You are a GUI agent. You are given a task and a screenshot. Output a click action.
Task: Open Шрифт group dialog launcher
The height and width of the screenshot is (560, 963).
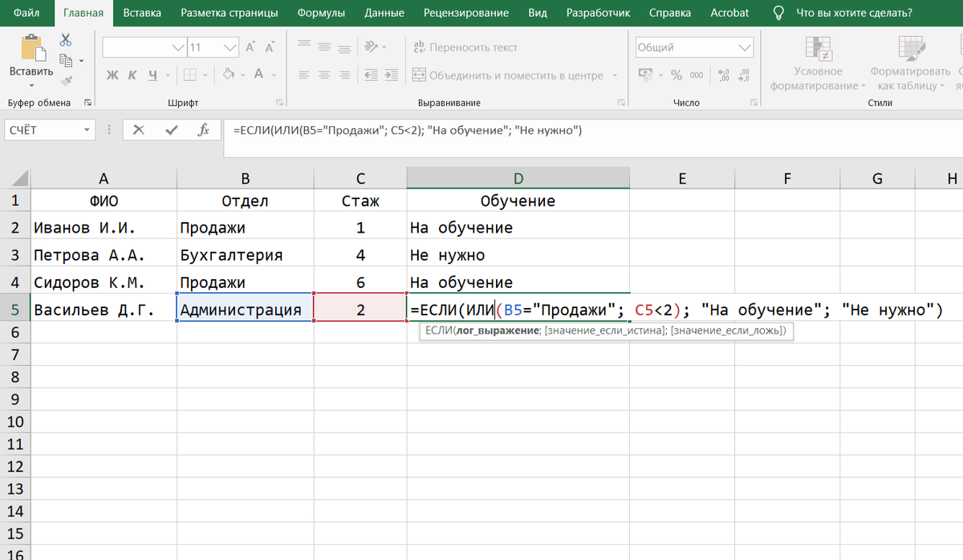click(279, 103)
